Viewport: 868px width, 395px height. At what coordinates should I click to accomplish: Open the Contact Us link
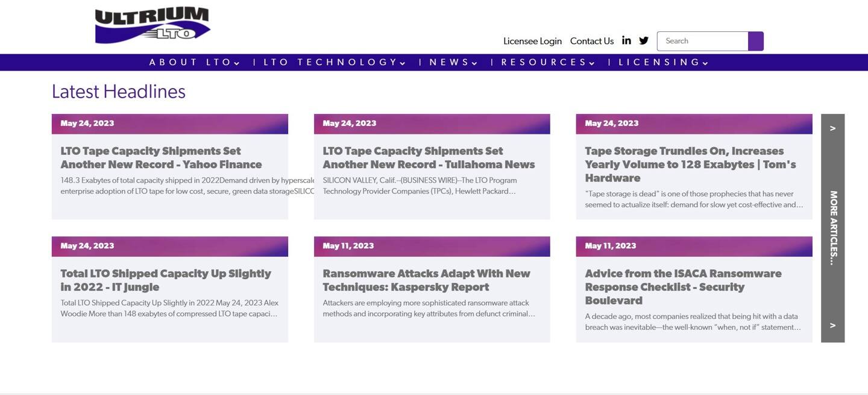591,41
